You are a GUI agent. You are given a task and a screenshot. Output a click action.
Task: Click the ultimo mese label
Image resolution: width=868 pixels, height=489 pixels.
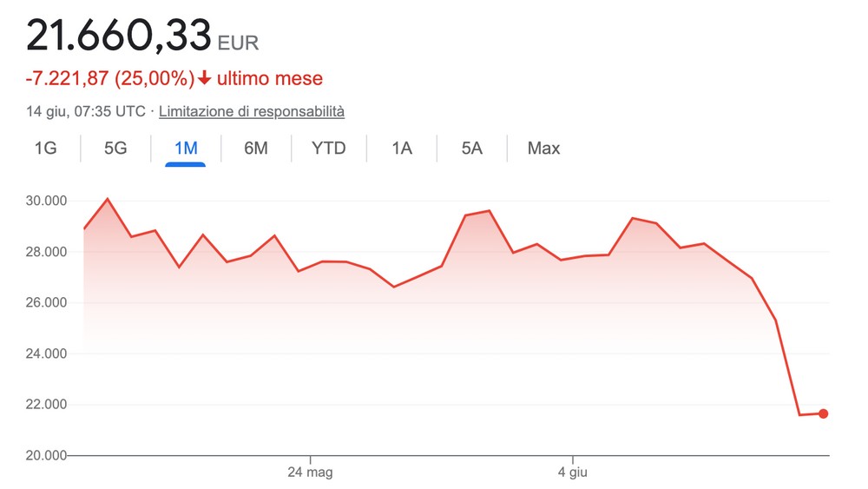pyautogui.click(x=270, y=78)
